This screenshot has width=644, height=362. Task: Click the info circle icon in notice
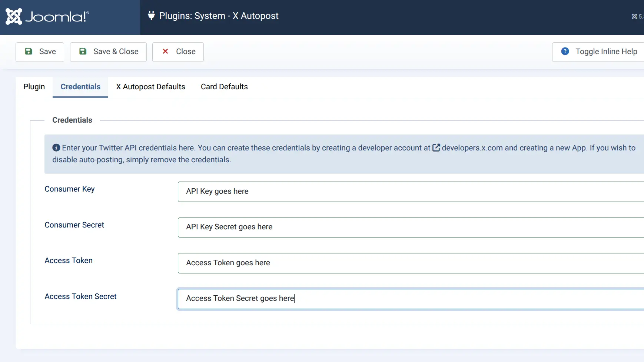56,148
